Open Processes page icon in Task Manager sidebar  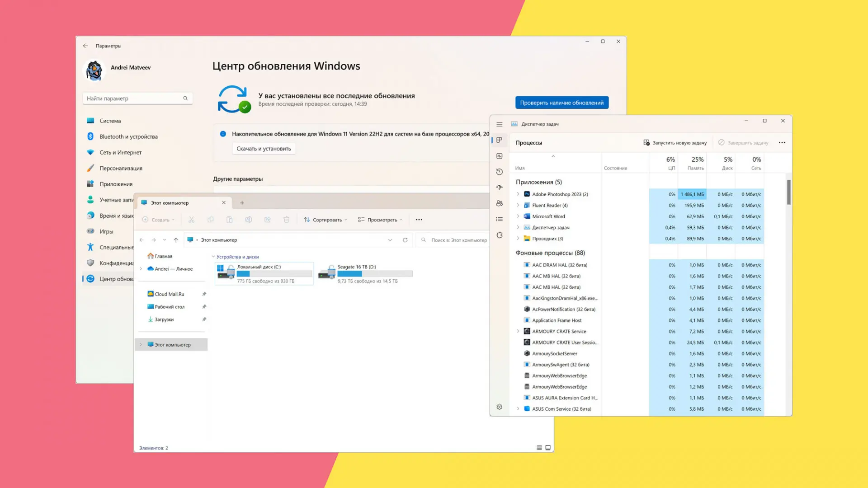tap(500, 140)
